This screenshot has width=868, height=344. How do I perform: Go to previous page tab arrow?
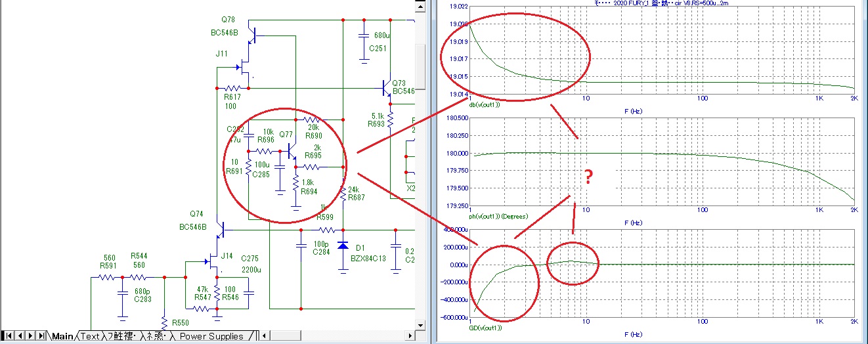[x=20, y=335]
